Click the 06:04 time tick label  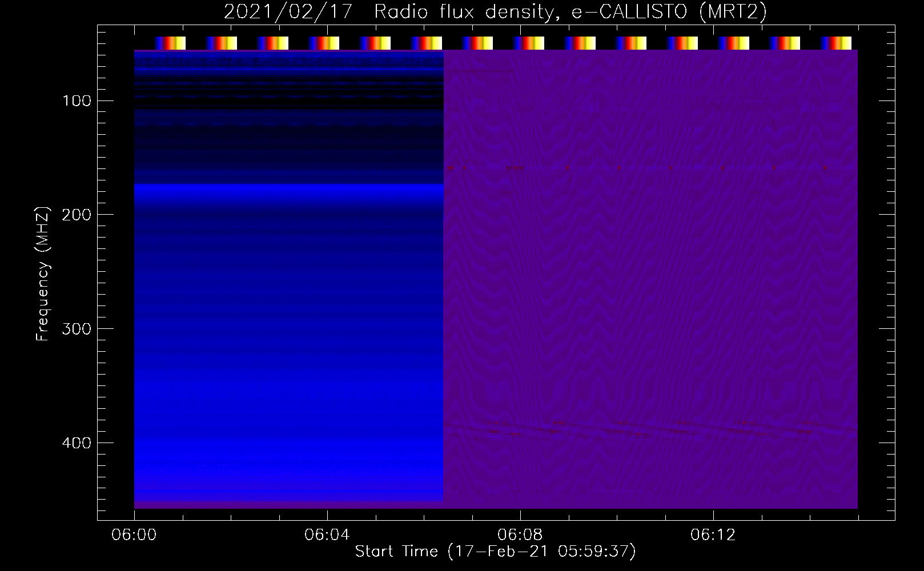[327, 535]
